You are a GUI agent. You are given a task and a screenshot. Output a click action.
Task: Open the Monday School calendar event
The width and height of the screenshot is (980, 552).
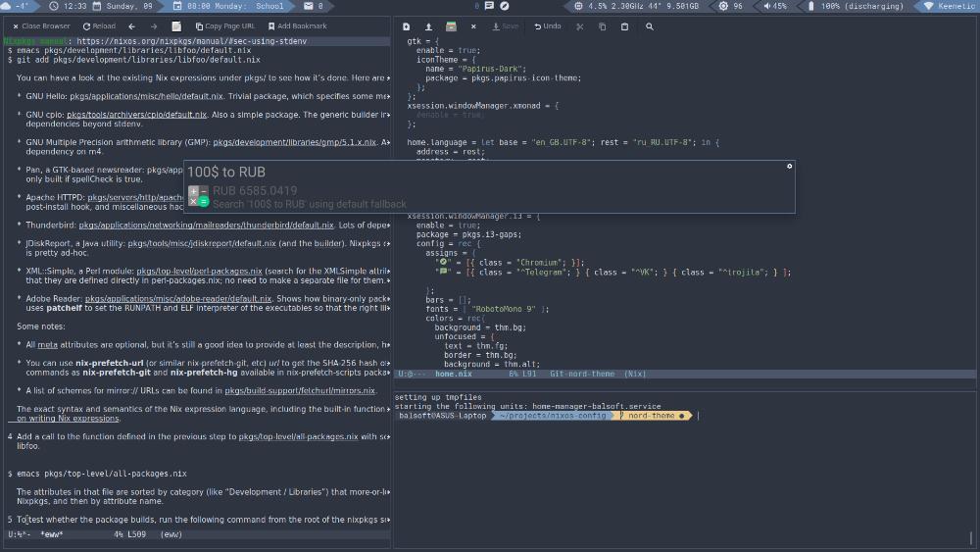[228, 6]
